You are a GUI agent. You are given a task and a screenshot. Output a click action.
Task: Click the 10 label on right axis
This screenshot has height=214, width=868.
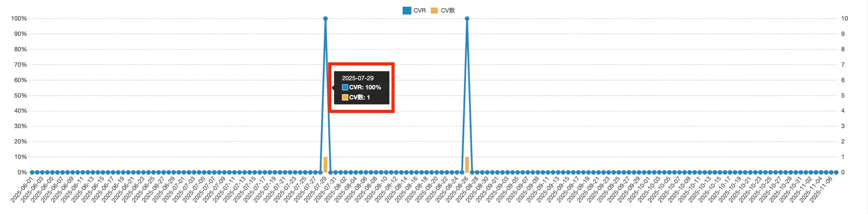(844, 19)
